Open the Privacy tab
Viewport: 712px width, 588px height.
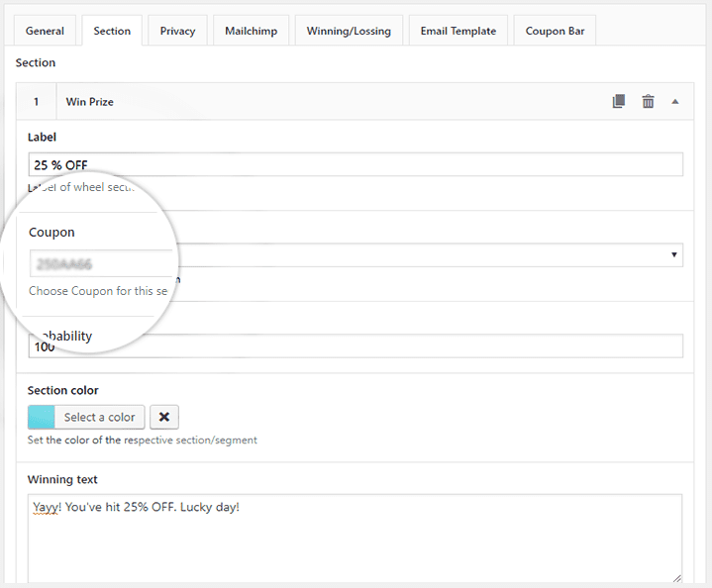[177, 31]
